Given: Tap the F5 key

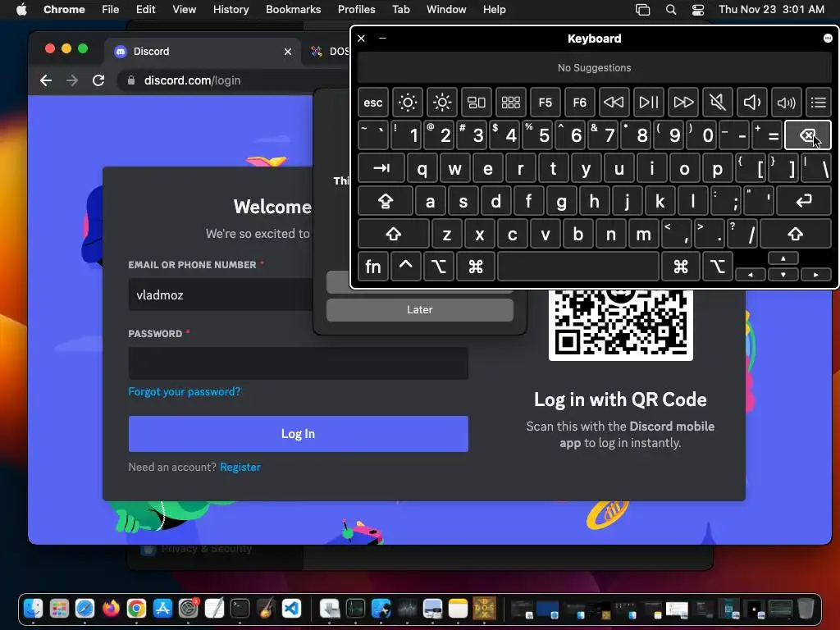Looking at the screenshot, I should pos(545,103).
